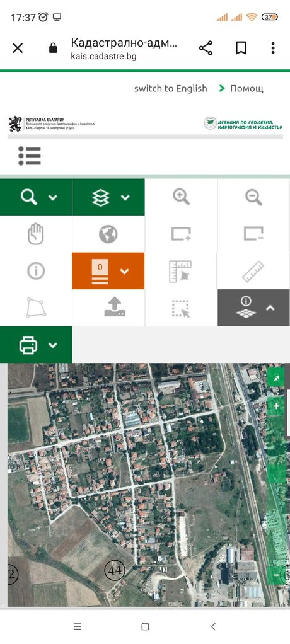Select the info identify tool
This screenshot has height=644, width=290.
coord(36,271)
